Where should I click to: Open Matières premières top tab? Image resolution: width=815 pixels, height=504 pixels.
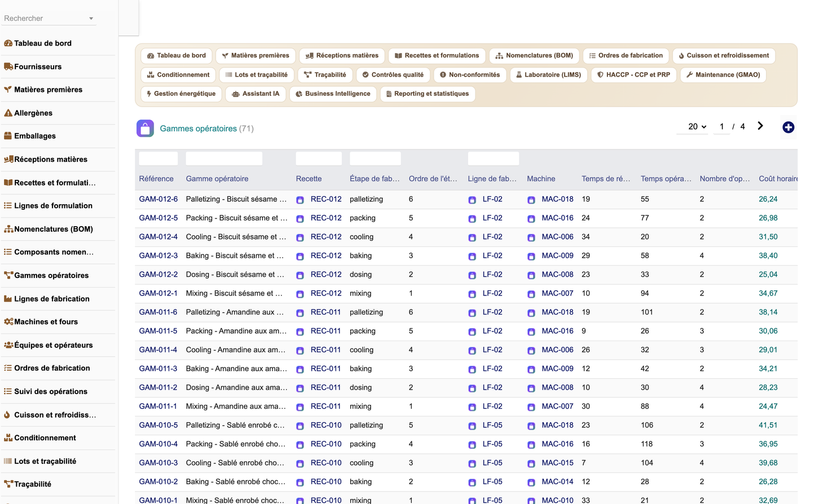pyautogui.click(x=255, y=56)
